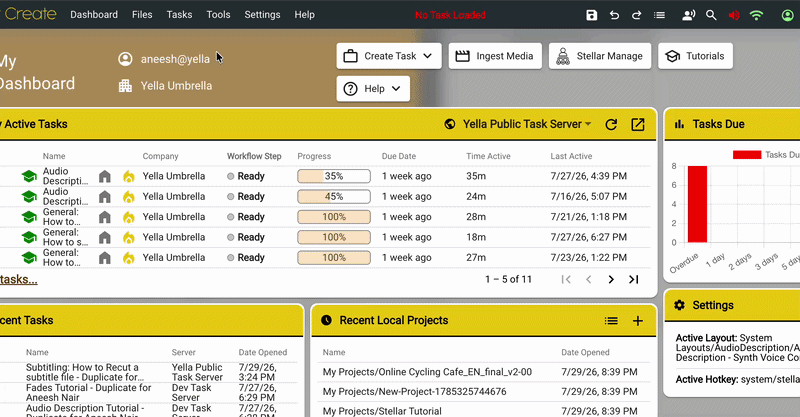Go to next page of active tasks
Screen dimensions: 800x417
(x=611, y=279)
